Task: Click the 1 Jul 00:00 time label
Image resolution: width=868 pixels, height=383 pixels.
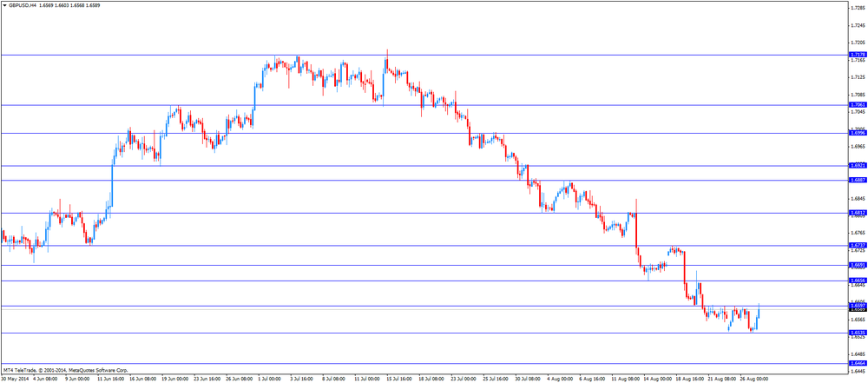Action: point(270,380)
